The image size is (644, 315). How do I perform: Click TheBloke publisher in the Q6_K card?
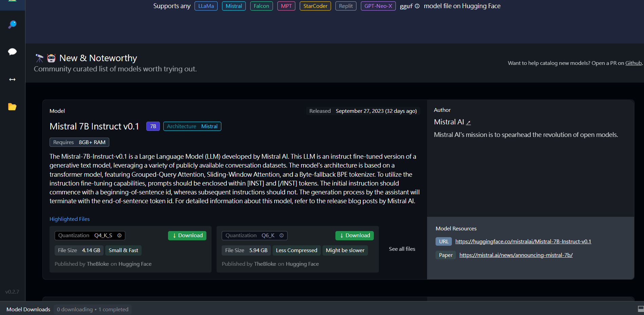[265, 264]
